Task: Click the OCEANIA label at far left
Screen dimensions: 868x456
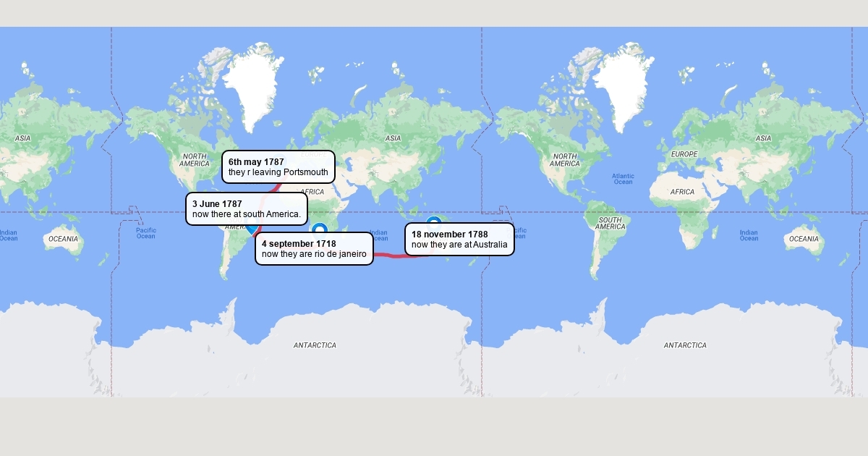Action: [63, 239]
